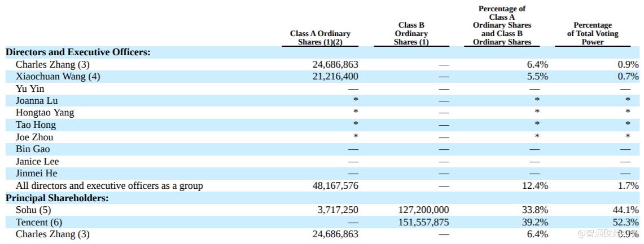Select Sohu's 44.1% voting power
This screenshot has width=644, height=244.
pyautogui.click(x=625, y=210)
